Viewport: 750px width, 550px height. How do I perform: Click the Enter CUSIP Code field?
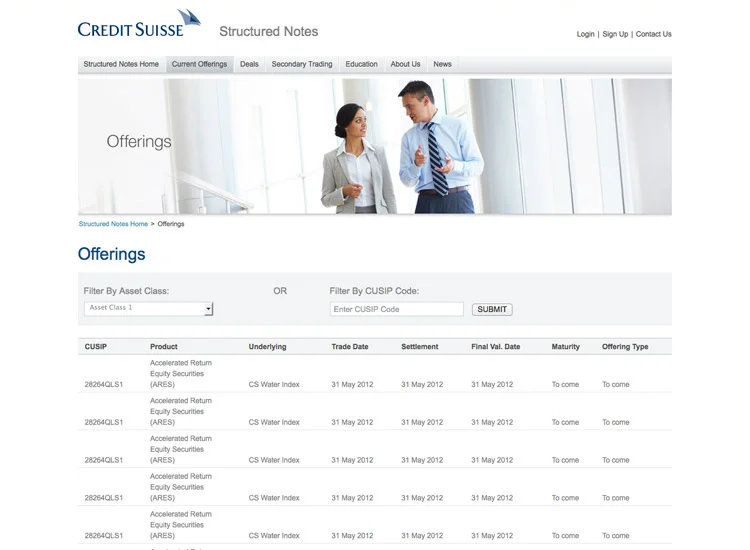pyautogui.click(x=397, y=309)
